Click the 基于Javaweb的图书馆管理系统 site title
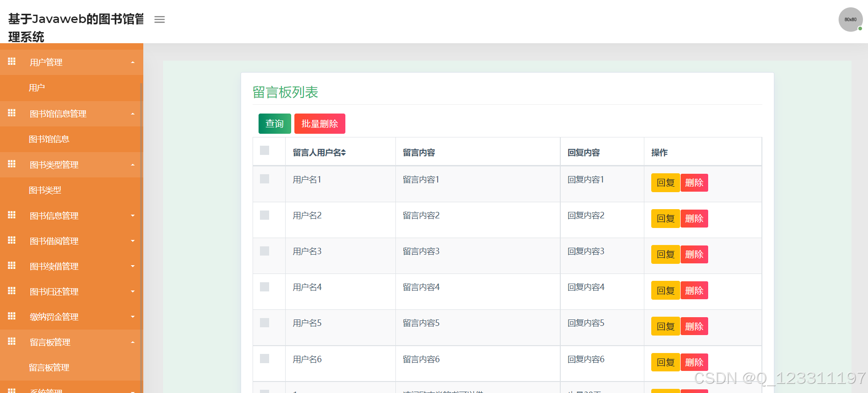The height and width of the screenshot is (393, 868). [x=76, y=28]
